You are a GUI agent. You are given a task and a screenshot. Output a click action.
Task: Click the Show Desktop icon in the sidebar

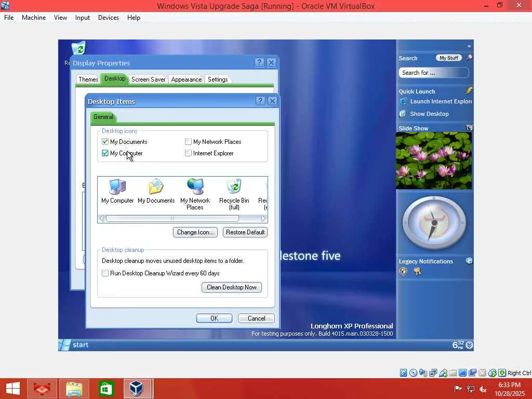point(403,114)
